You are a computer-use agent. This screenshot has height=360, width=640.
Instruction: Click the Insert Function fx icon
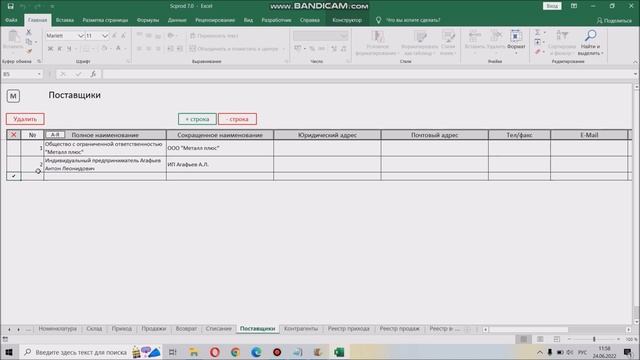[x=93, y=74]
